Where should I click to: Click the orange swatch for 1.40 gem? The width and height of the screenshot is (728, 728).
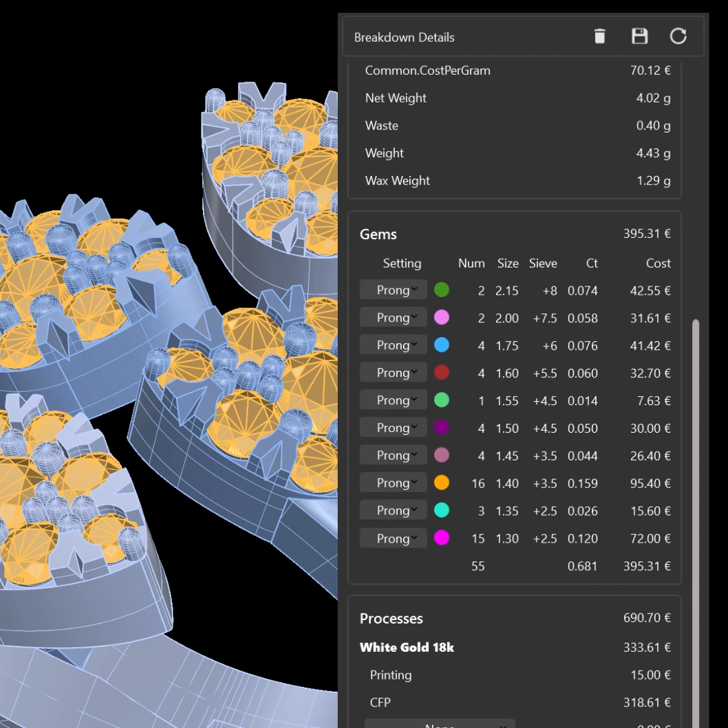pyautogui.click(x=442, y=483)
